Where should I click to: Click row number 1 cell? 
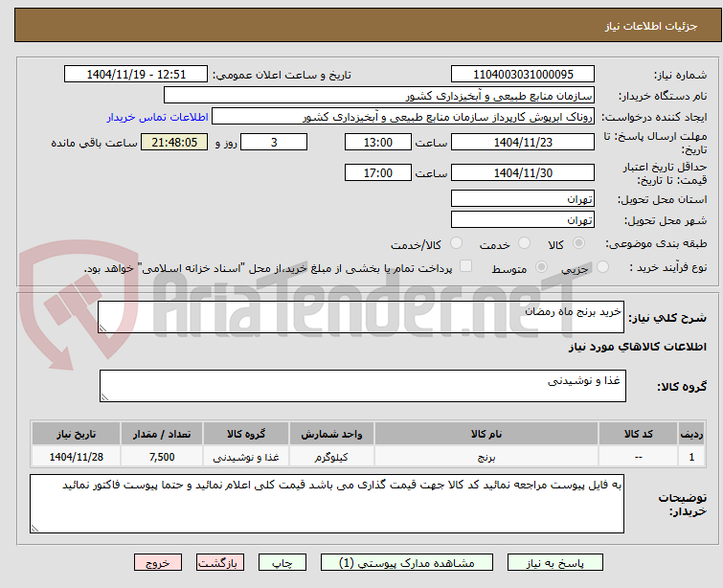(691, 457)
